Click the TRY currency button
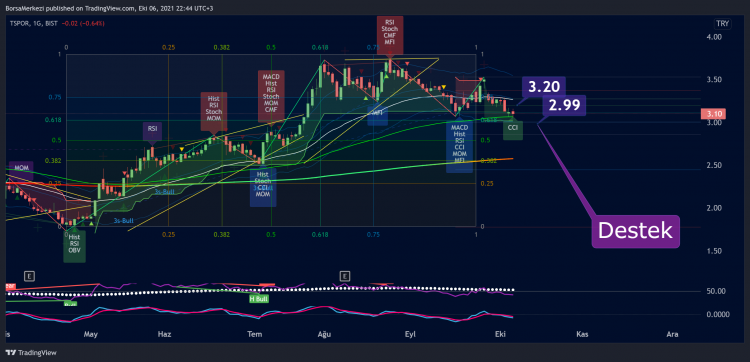This screenshot has height=362, width=750. (721, 23)
